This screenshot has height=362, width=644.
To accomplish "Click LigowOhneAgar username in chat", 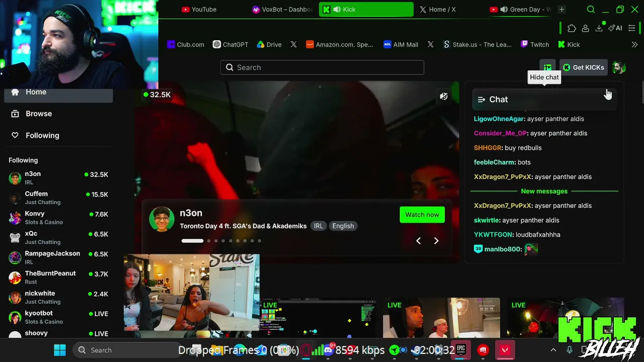I will (x=499, y=119).
